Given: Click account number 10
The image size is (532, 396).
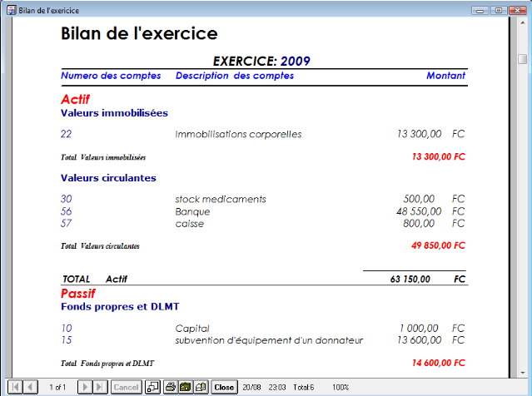Looking at the screenshot, I should coord(67,328).
